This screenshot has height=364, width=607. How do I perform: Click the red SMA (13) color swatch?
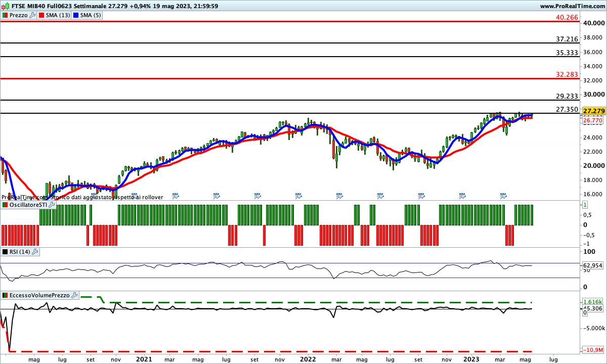(41, 15)
